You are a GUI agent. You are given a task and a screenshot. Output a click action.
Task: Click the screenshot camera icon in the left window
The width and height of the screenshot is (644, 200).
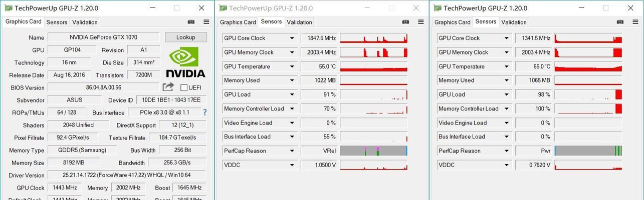pyautogui.click(x=191, y=22)
